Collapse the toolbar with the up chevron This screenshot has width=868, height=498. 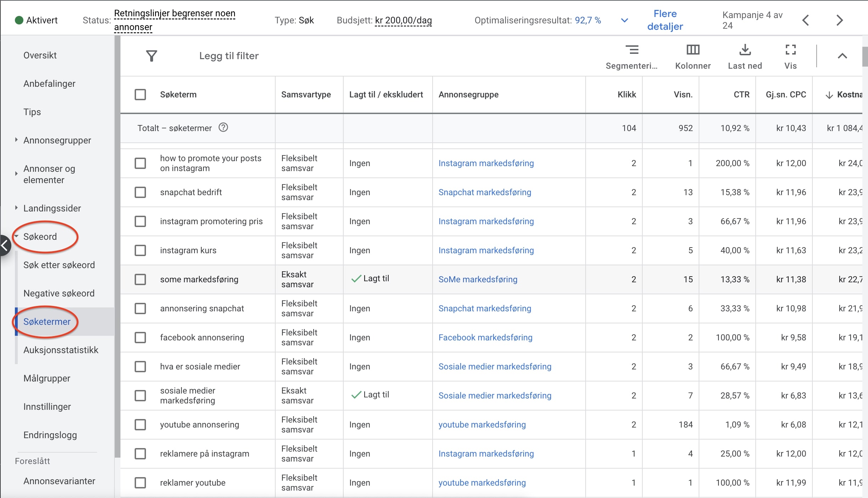coord(842,56)
